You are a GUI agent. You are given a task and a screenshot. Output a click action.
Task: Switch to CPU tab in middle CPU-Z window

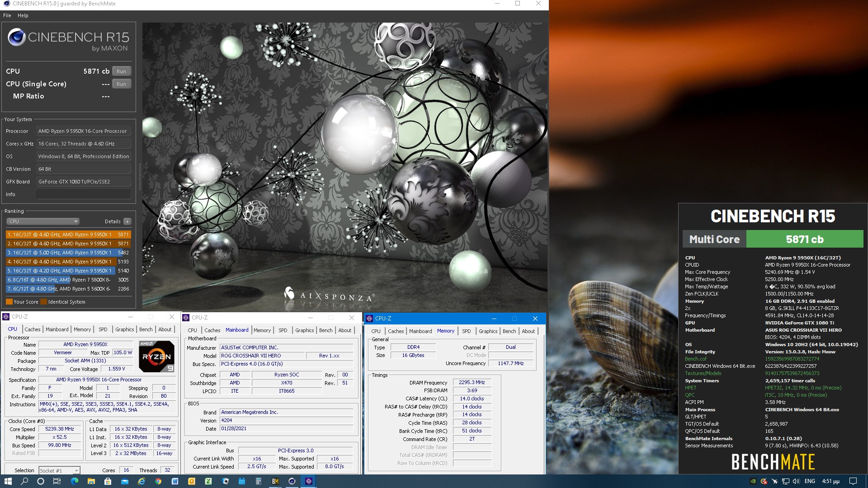coord(193,330)
